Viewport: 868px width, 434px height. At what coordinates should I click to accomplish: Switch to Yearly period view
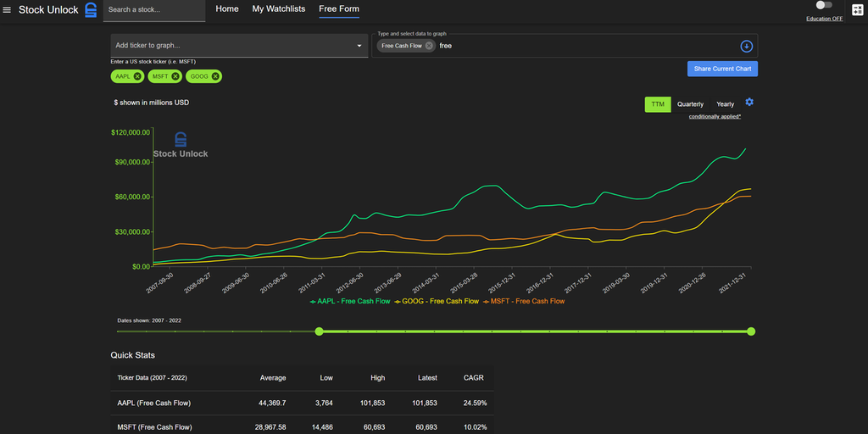726,104
